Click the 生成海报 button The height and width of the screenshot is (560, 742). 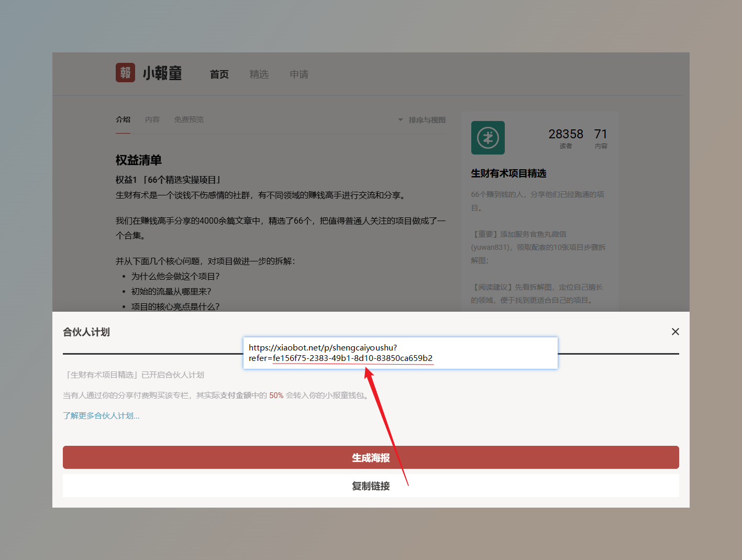click(371, 457)
